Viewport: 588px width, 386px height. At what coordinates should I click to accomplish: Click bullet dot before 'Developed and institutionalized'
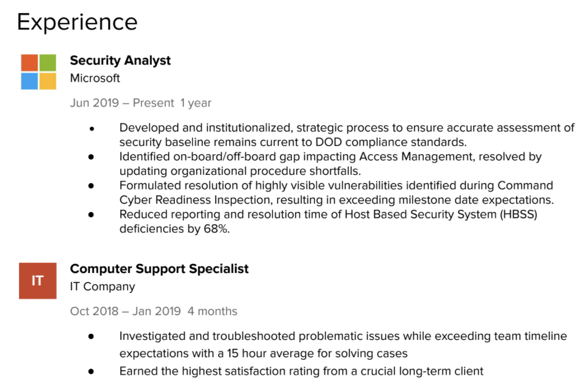[x=92, y=129]
